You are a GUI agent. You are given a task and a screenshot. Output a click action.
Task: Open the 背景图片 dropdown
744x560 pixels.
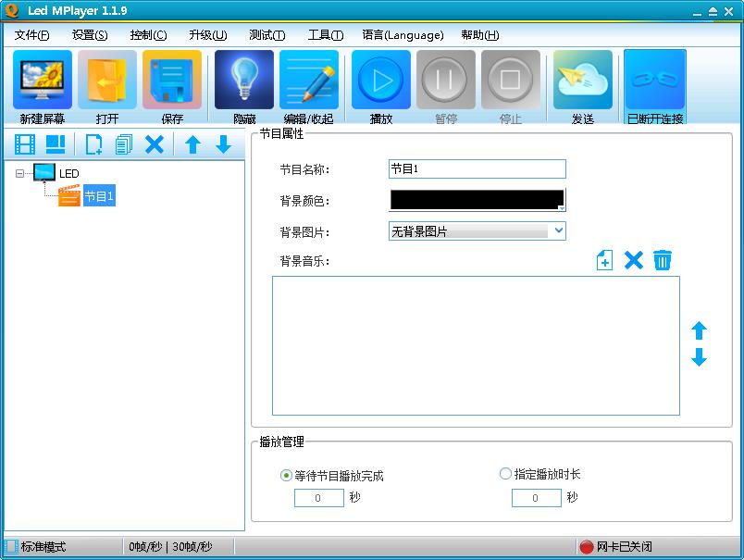coord(477,231)
